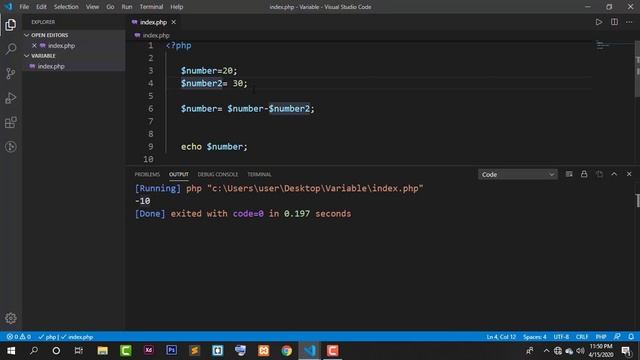Open Windows taskbar search
Image resolution: width=640 pixels, height=360 pixels.
[34, 351]
